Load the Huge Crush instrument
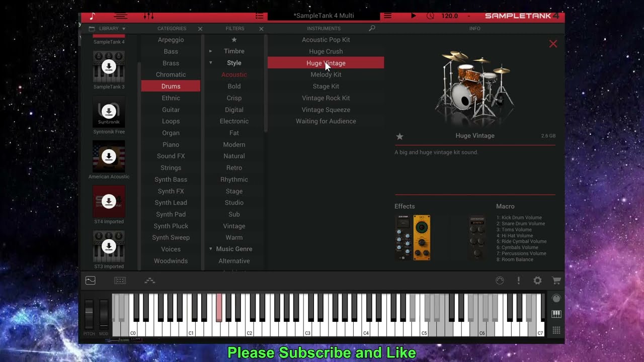The image size is (644, 362). [326, 51]
